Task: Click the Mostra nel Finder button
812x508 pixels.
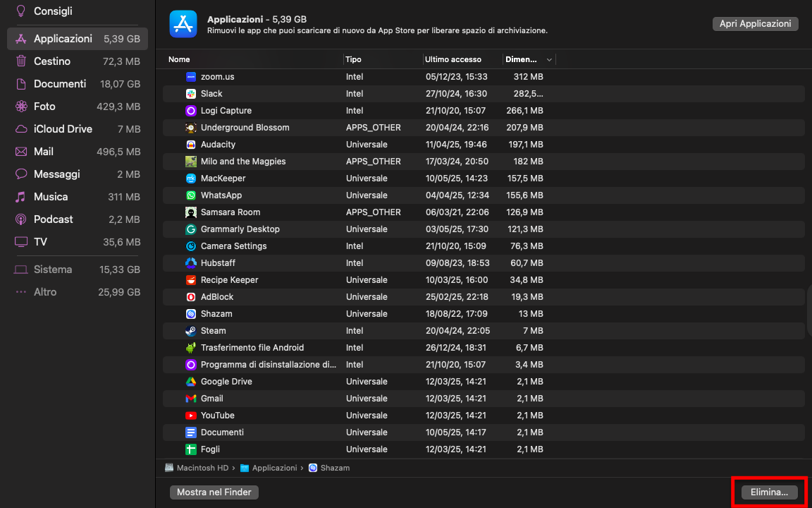Action: coord(214,492)
